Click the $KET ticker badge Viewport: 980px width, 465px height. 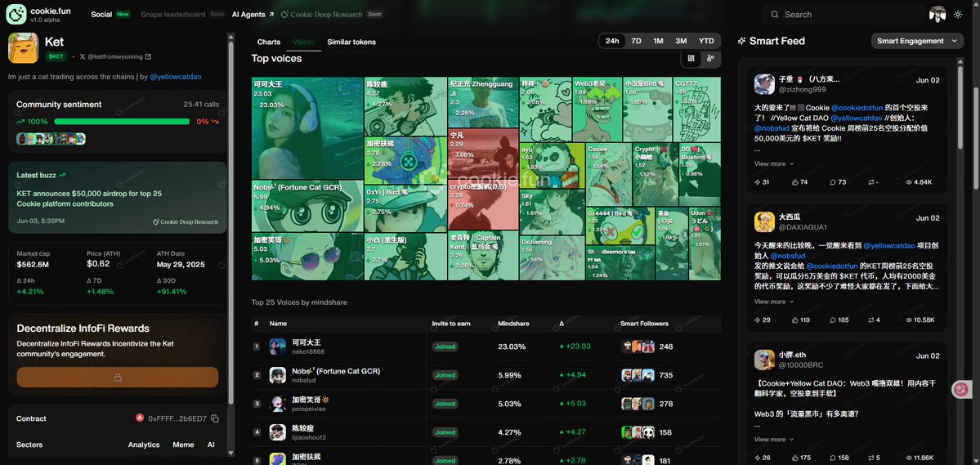(x=56, y=56)
